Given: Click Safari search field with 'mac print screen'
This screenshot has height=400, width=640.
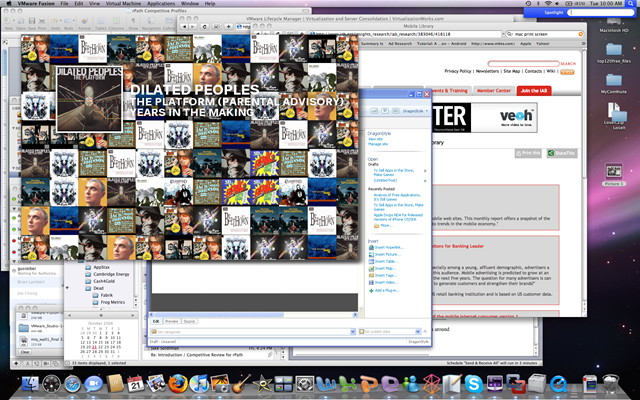Looking at the screenshot, I should click(x=544, y=34).
